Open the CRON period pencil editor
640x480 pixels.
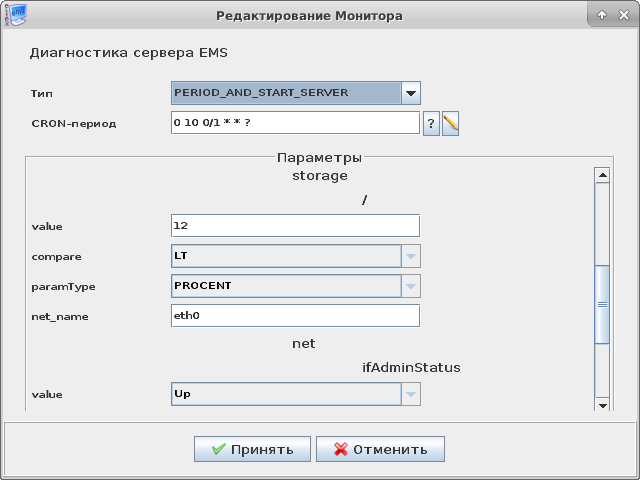[450, 123]
